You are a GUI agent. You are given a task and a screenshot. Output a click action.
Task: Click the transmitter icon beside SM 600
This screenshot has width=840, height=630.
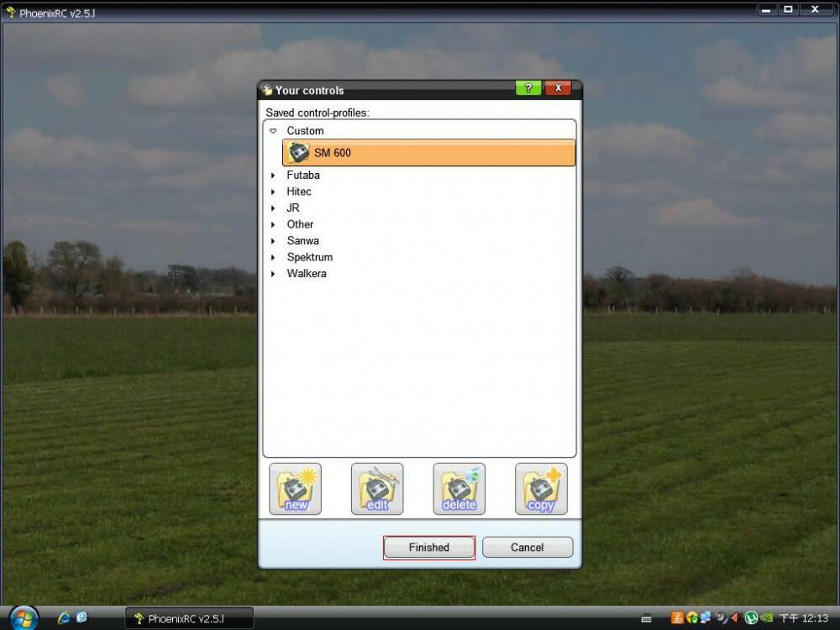(298, 153)
